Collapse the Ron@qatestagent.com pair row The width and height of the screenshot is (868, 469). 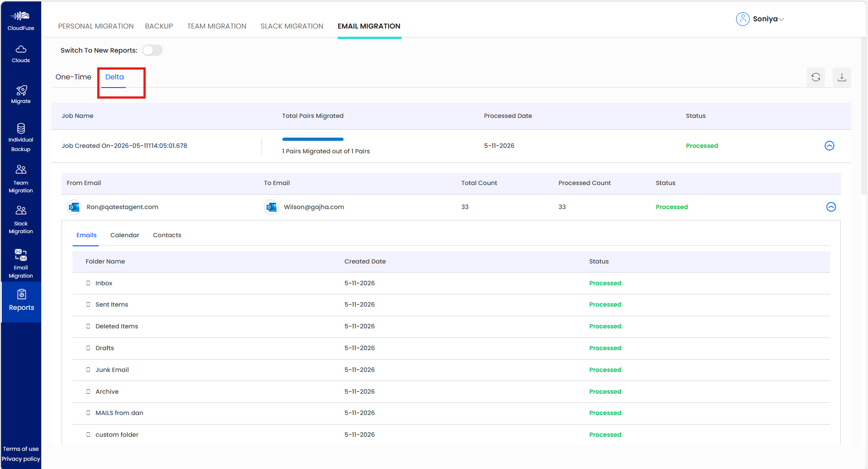[x=831, y=207]
